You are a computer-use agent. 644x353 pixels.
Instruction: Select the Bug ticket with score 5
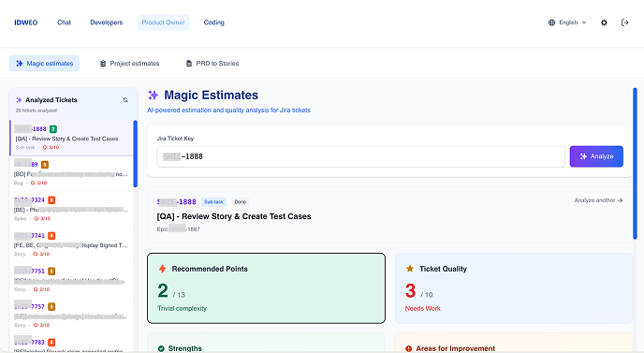coord(71,173)
